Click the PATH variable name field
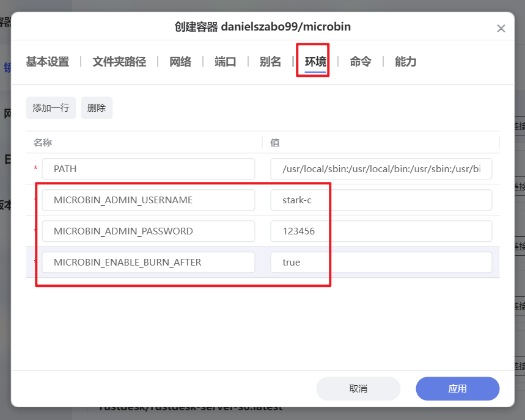 click(148, 168)
